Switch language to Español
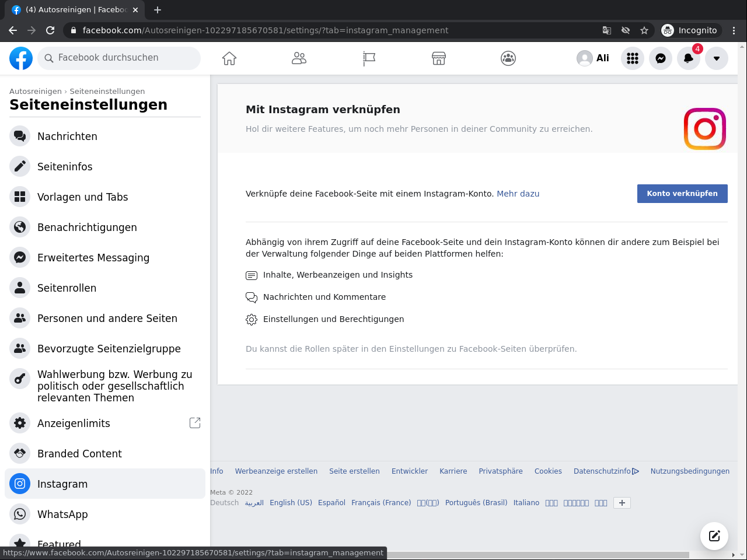 point(331,503)
